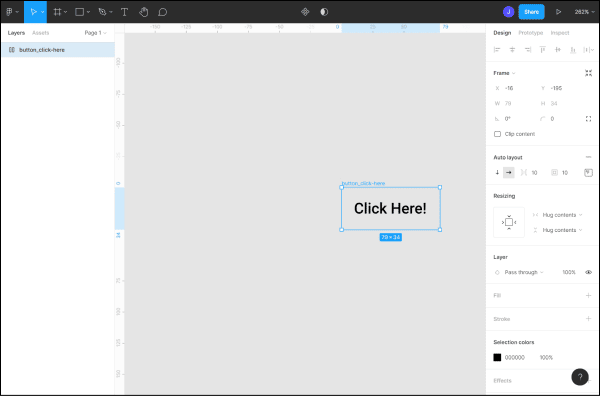The height and width of the screenshot is (396, 600).
Task: Click the black 000000 color swatch
Action: coord(497,357)
